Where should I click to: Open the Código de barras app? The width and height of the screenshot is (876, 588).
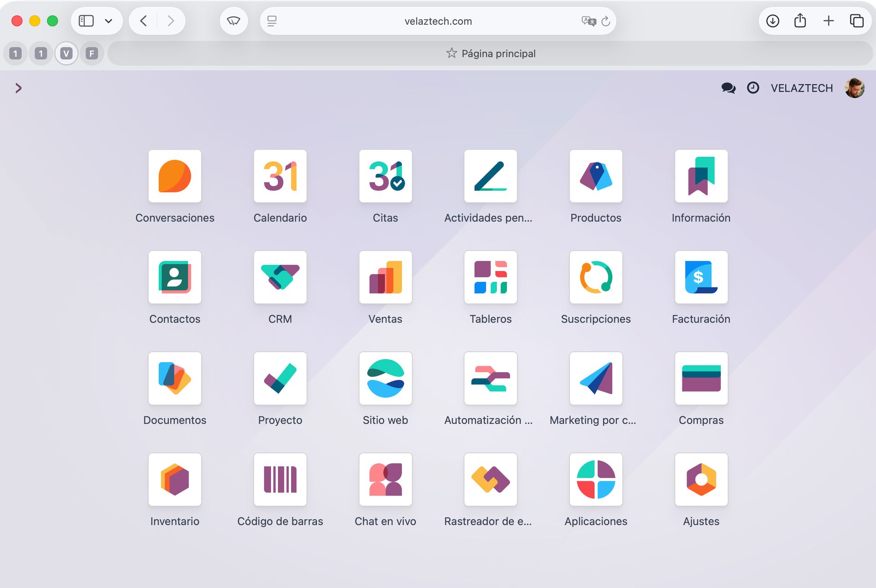tap(280, 479)
